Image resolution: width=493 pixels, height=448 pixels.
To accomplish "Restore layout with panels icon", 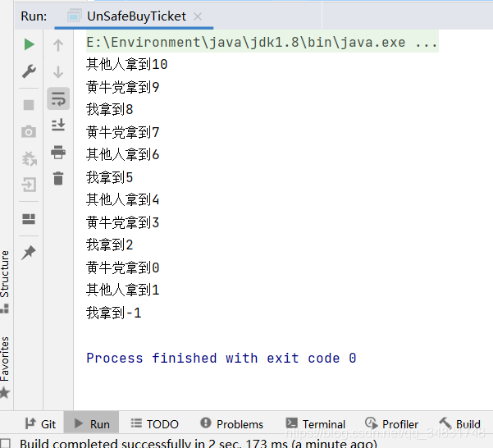I will [29, 219].
